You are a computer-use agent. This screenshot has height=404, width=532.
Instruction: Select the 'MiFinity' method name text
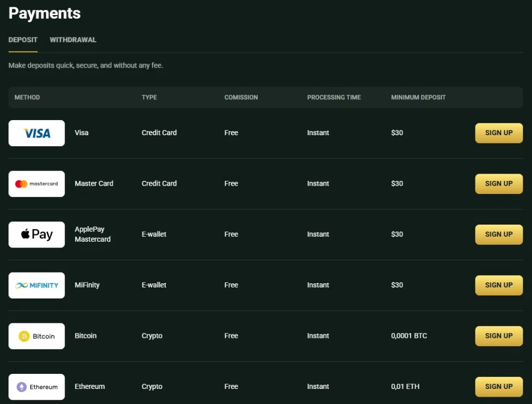tap(87, 285)
